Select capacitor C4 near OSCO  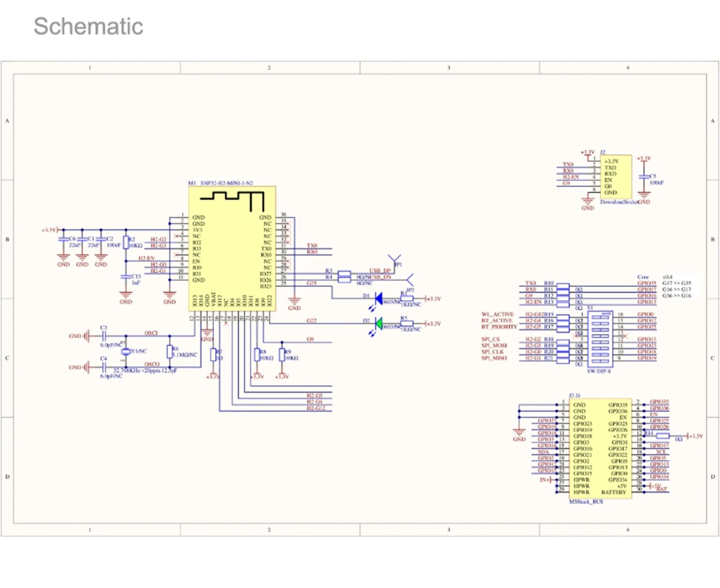[x=103, y=367]
